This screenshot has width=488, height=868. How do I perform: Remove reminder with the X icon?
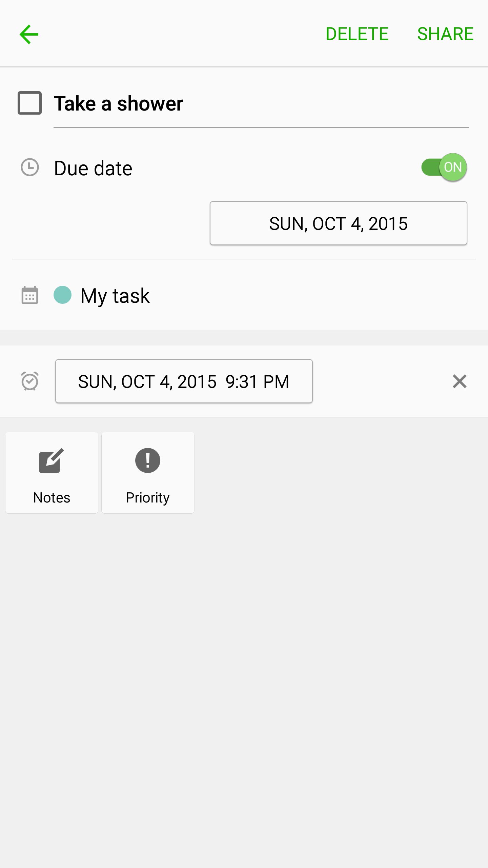[x=460, y=381]
